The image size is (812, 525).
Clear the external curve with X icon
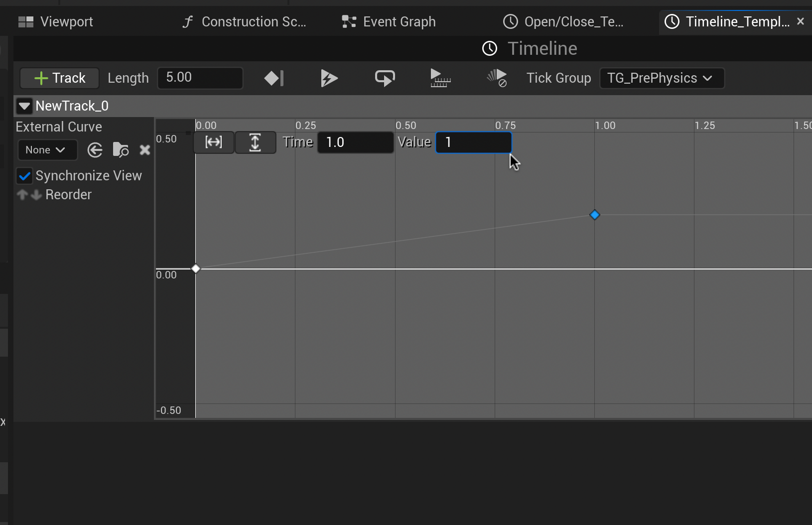(145, 150)
